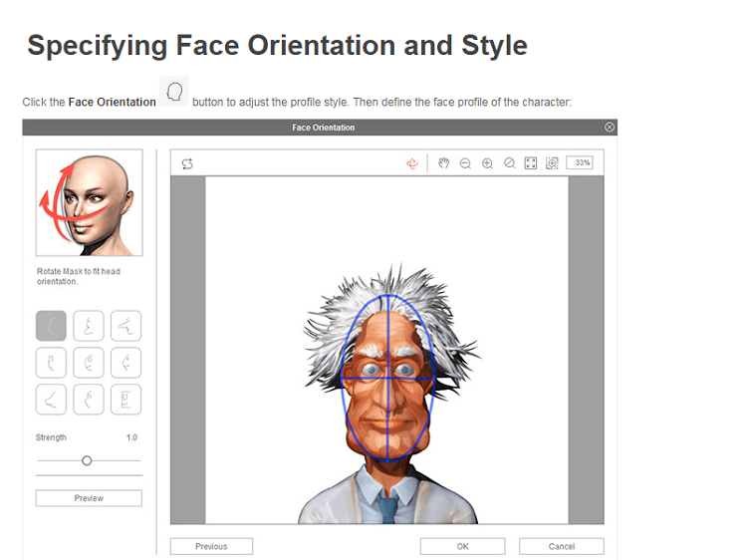Click the fit to window icon
The height and width of the screenshot is (560, 747).
click(x=530, y=163)
